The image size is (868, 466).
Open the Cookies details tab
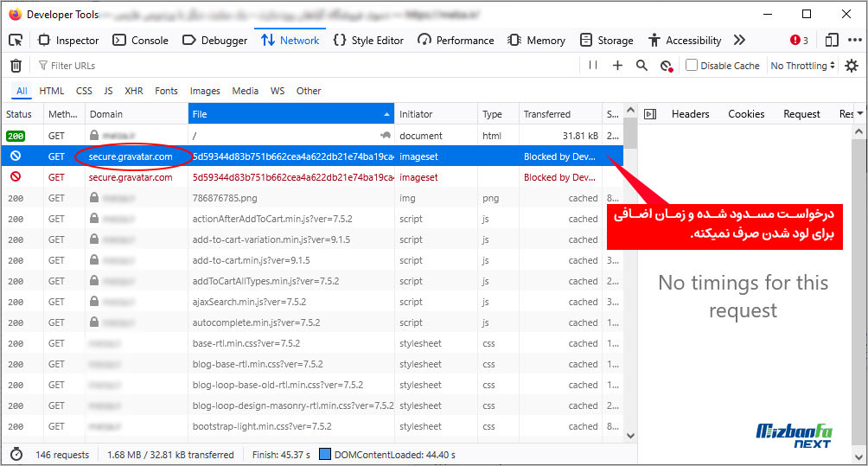(x=746, y=114)
